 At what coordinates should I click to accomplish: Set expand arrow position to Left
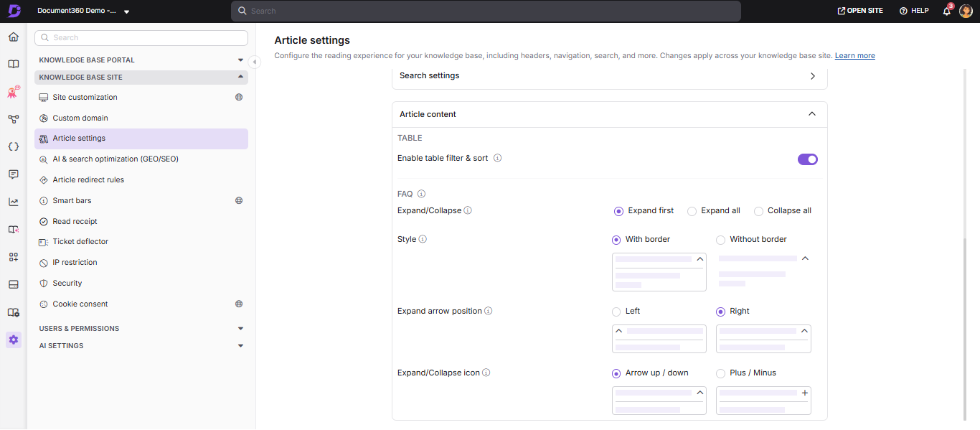[x=616, y=312]
